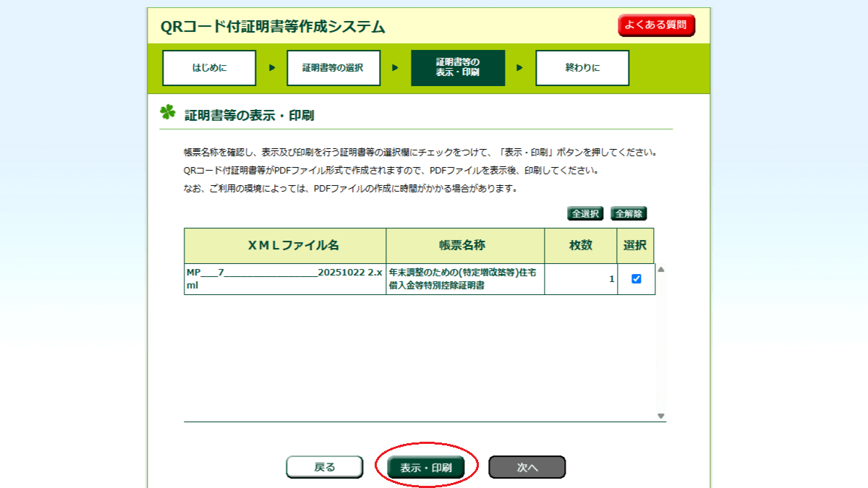Jump to the 終わりに step

pyautogui.click(x=582, y=68)
